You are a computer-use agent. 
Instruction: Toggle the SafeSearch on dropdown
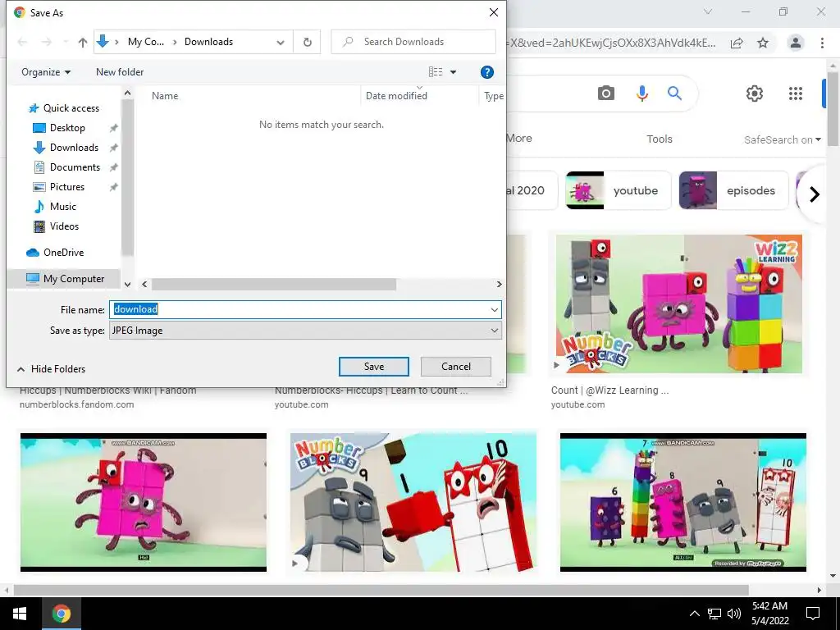coord(782,139)
